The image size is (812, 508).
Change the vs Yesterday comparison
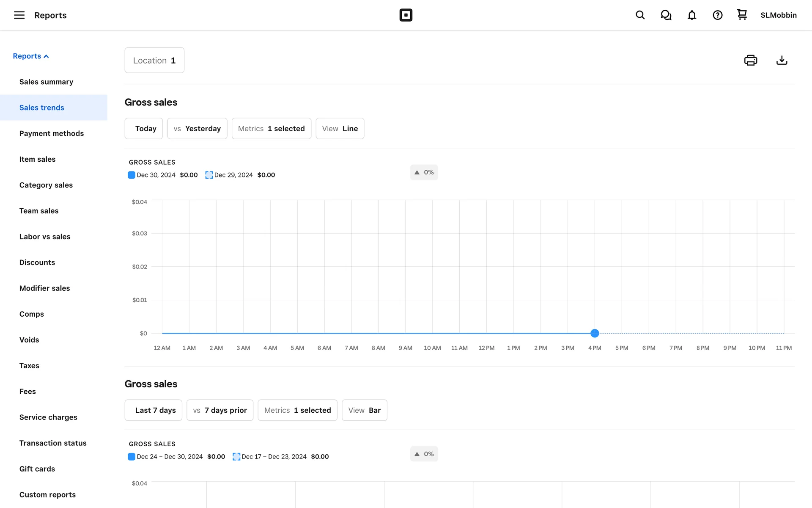click(197, 128)
